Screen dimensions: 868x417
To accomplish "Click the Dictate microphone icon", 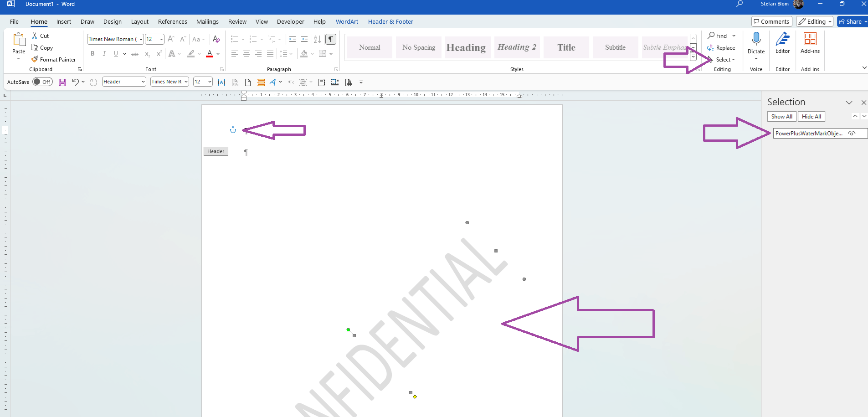I will click(x=756, y=39).
